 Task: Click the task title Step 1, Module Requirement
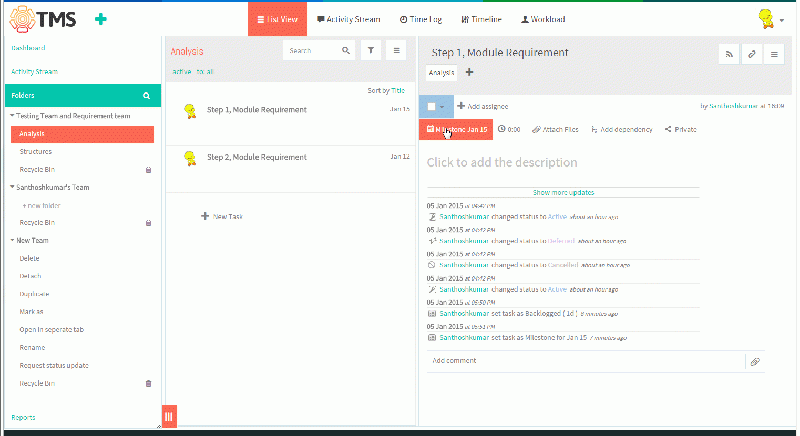pyautogui.click(x=499, y=53)
